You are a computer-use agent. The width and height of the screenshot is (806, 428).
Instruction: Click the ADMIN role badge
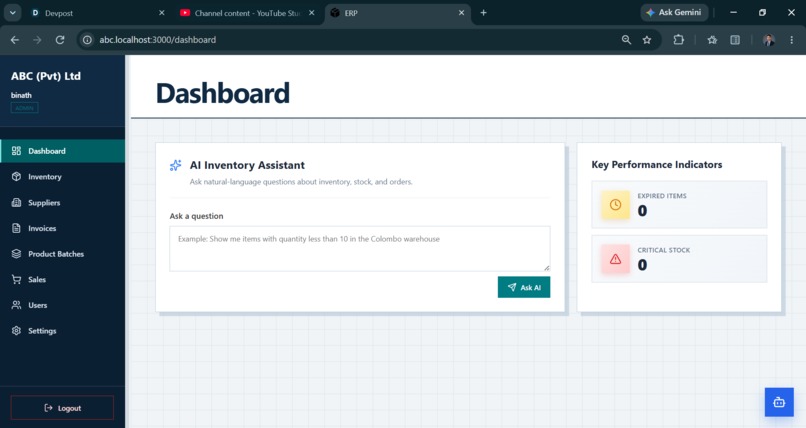[24, 108]
